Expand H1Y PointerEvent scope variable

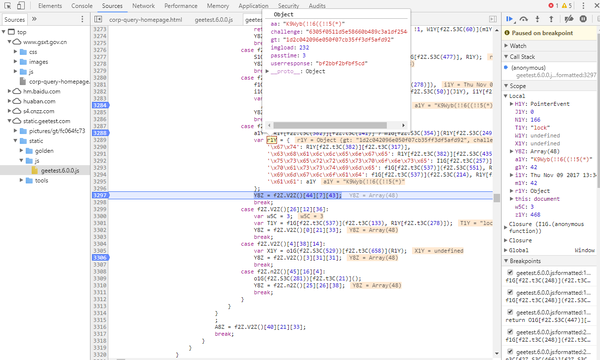tap(512, 104)
